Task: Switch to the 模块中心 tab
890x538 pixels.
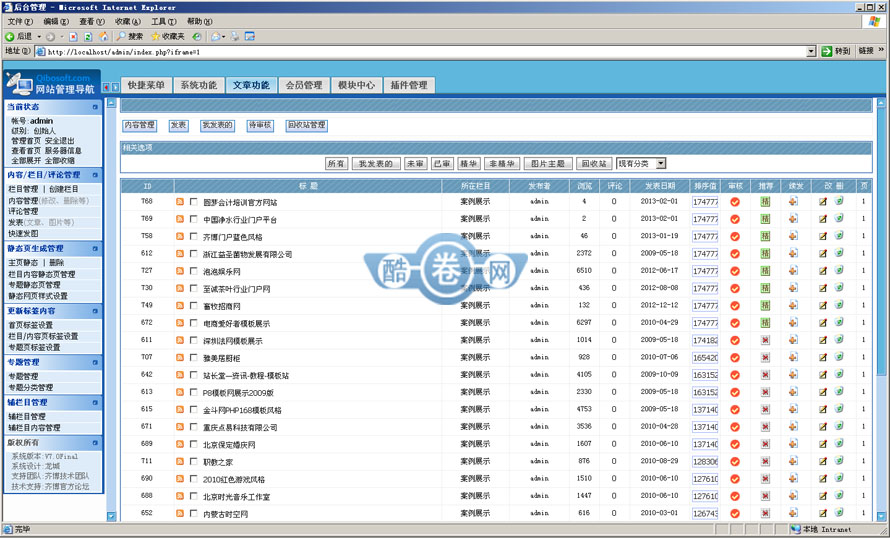Action: coord(356,85)
